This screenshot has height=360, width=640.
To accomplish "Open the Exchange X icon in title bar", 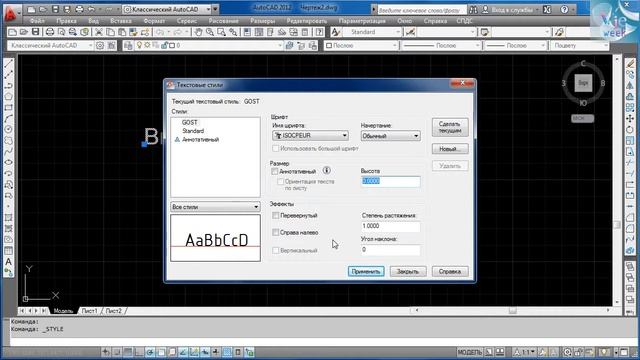I will click(547, 9).
